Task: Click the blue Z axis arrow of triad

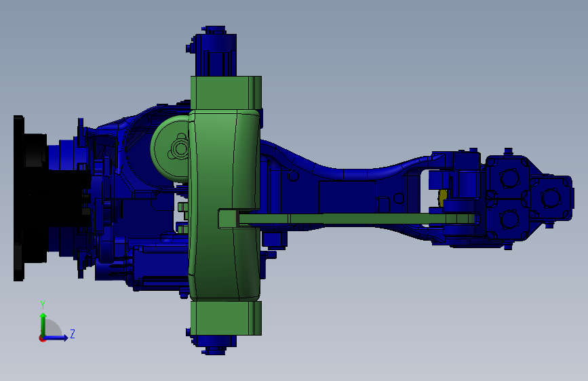Action: pos(57,338)
